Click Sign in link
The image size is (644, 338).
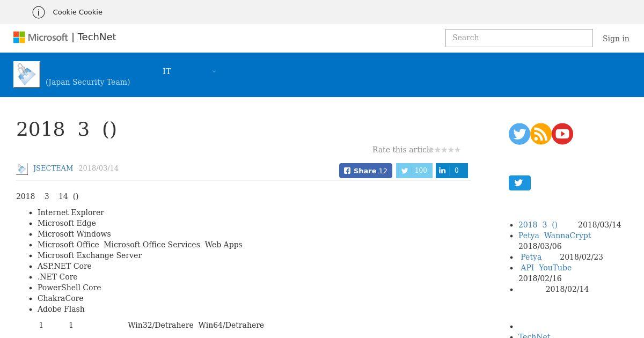click(616, 39)
